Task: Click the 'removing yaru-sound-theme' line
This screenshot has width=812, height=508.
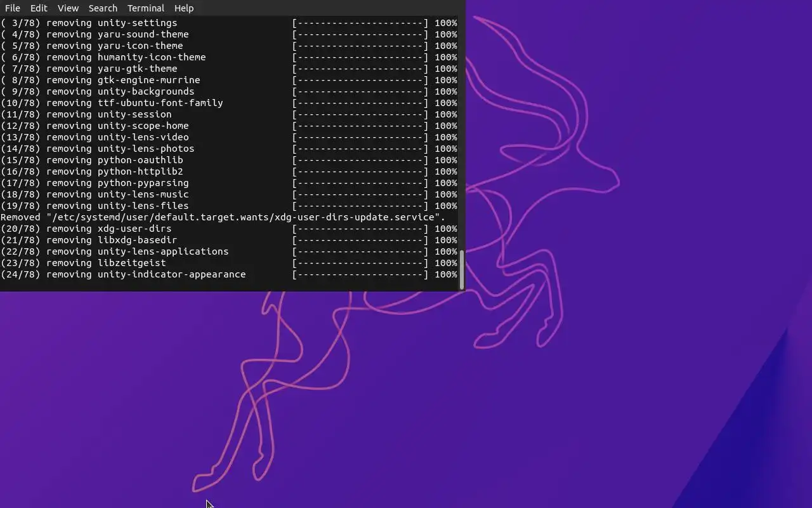Action: 228,34
